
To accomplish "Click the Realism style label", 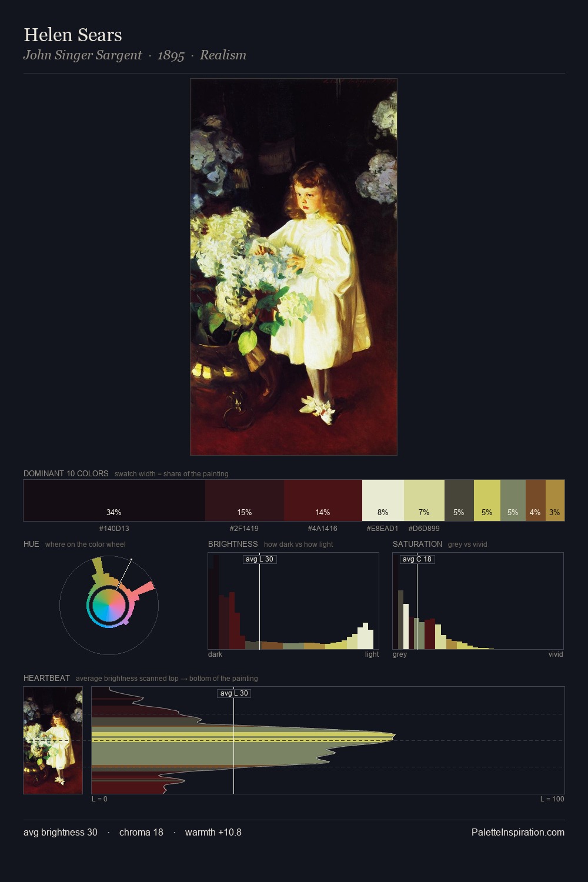I will click(223, 55).
